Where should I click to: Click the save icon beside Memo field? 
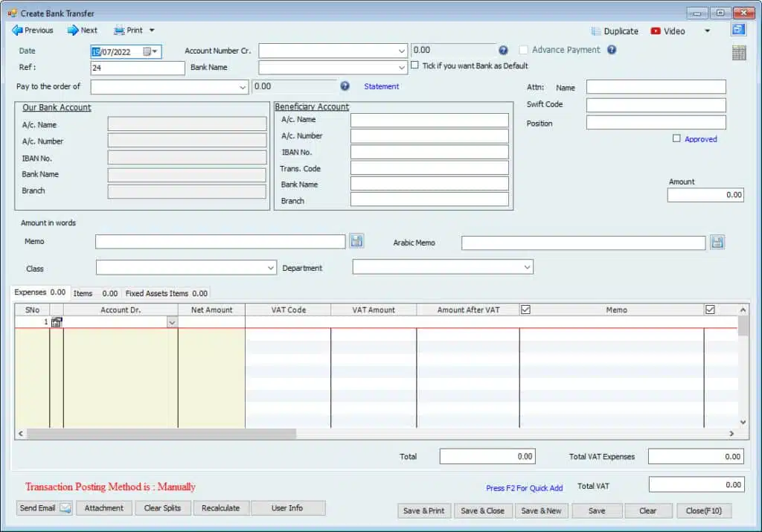[x=357, y=241]
